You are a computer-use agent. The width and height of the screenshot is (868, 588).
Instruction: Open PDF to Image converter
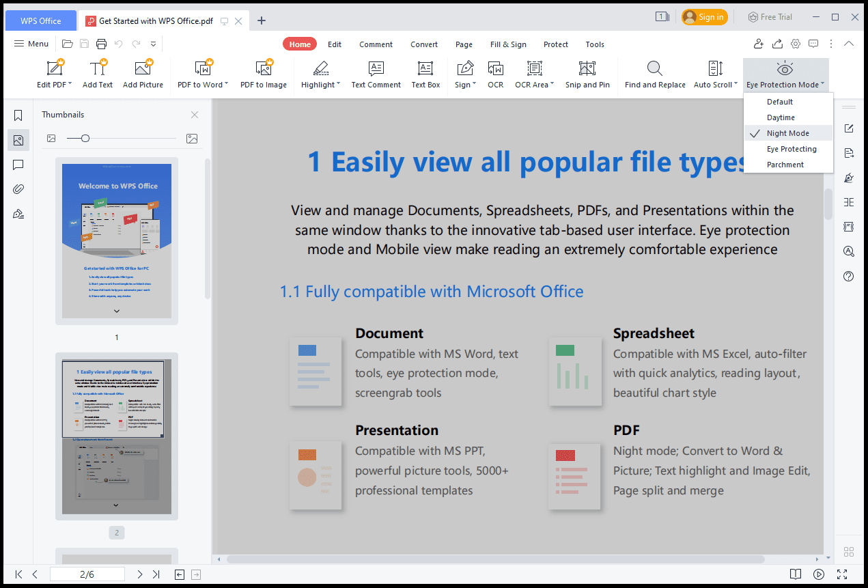coord(264,74)
